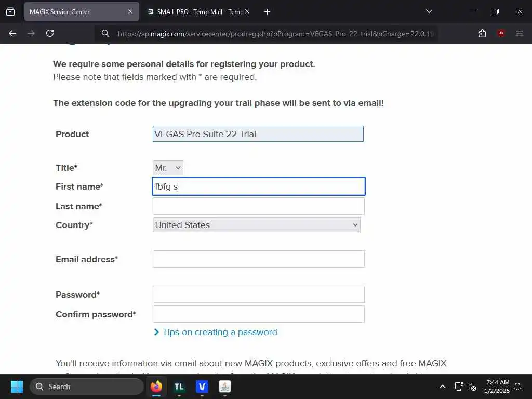
Task: Focus the Password field
Action: pos(259,295)
